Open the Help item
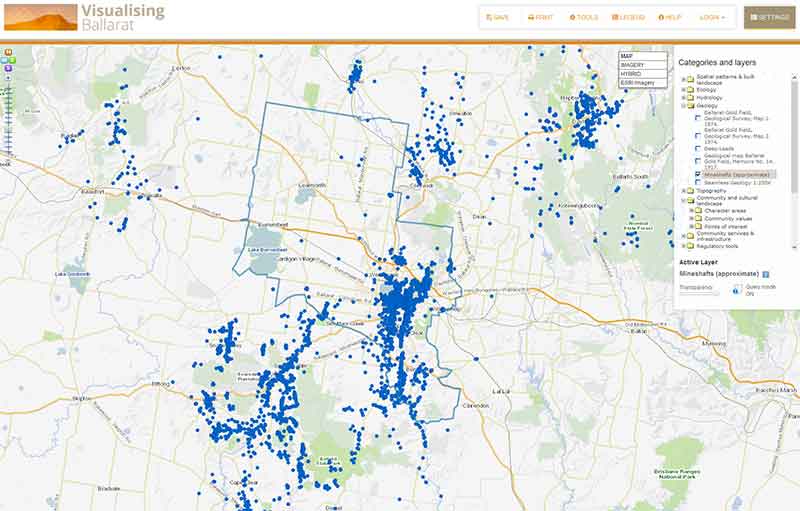Viewport: 800px width, 511px height. [x=670, y=17]
